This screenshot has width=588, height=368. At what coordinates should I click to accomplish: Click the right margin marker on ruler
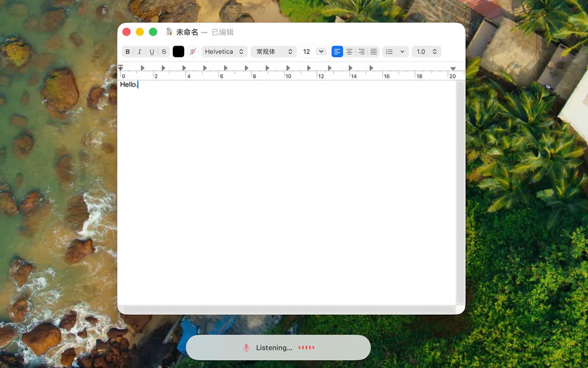[453, 68]
